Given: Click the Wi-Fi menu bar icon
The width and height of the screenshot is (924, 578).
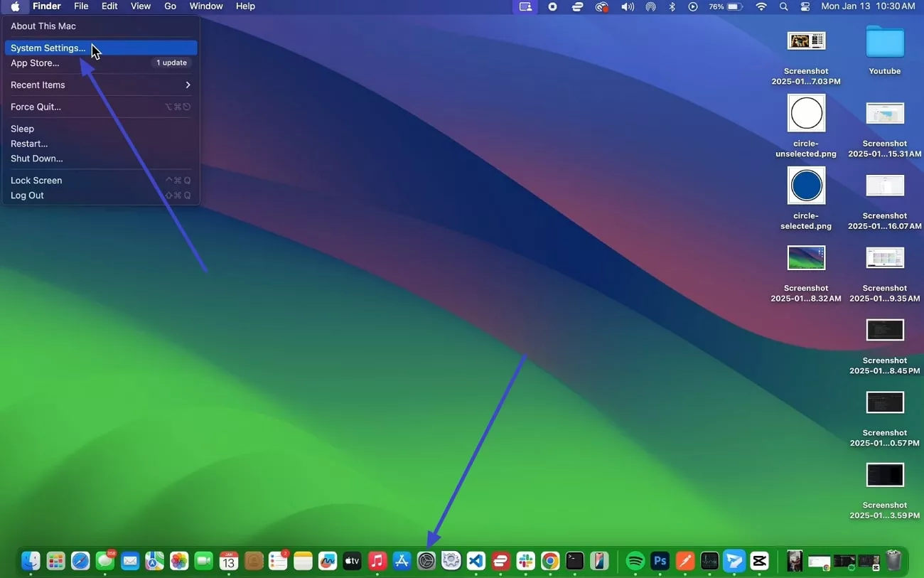Looking at the screenshot, I should tap(761, 6).
